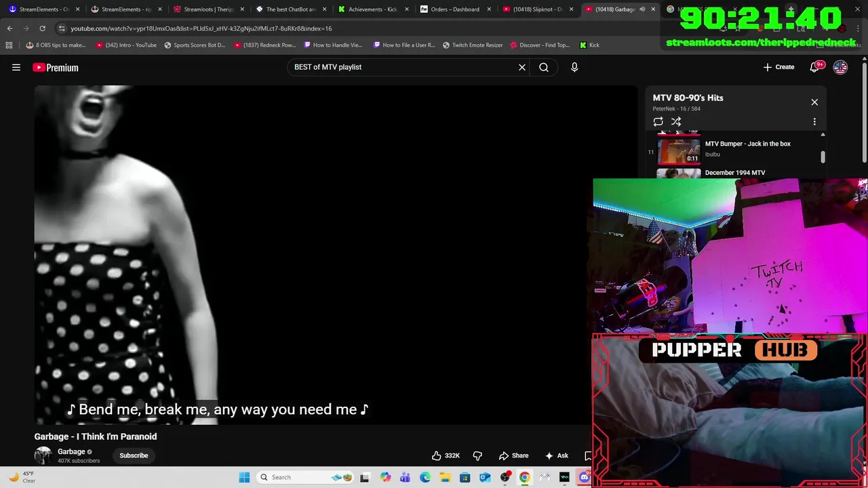Clear the YouTube search box text
Screen dimensions: 868x488
(522, 67)
